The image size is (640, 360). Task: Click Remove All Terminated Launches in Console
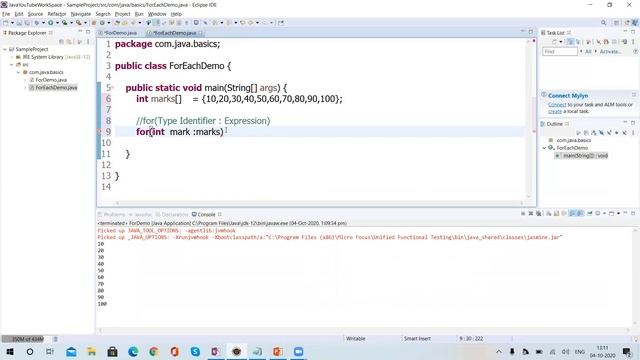tap(539, 213)
